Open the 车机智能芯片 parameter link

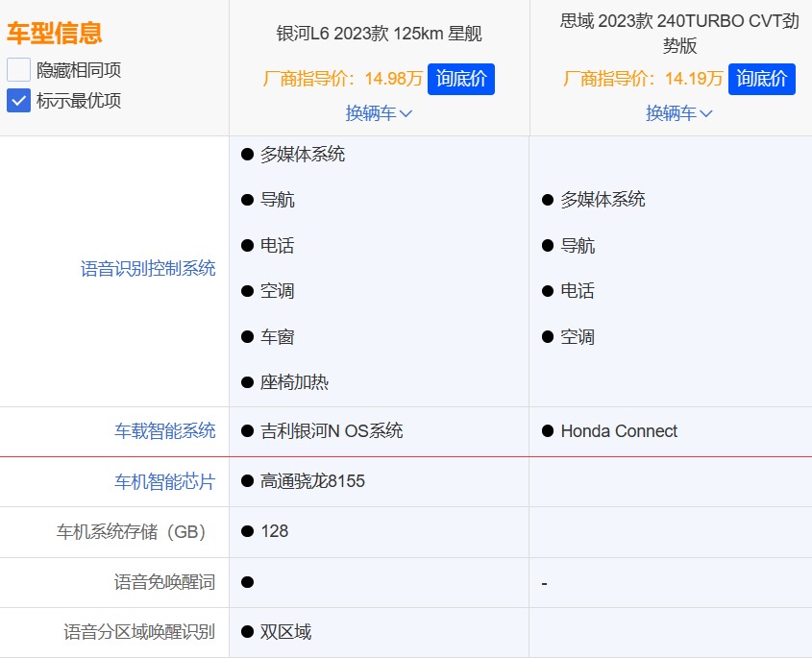(165, 481)
